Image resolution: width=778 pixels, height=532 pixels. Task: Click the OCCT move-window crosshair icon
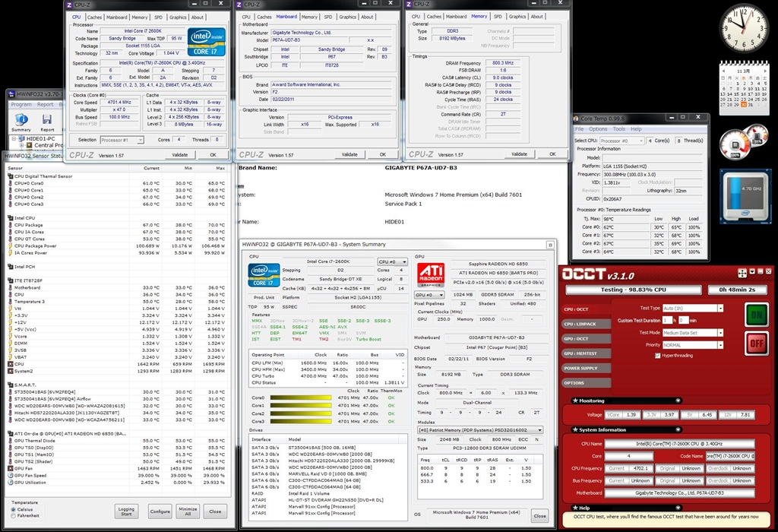coord(742,272)
